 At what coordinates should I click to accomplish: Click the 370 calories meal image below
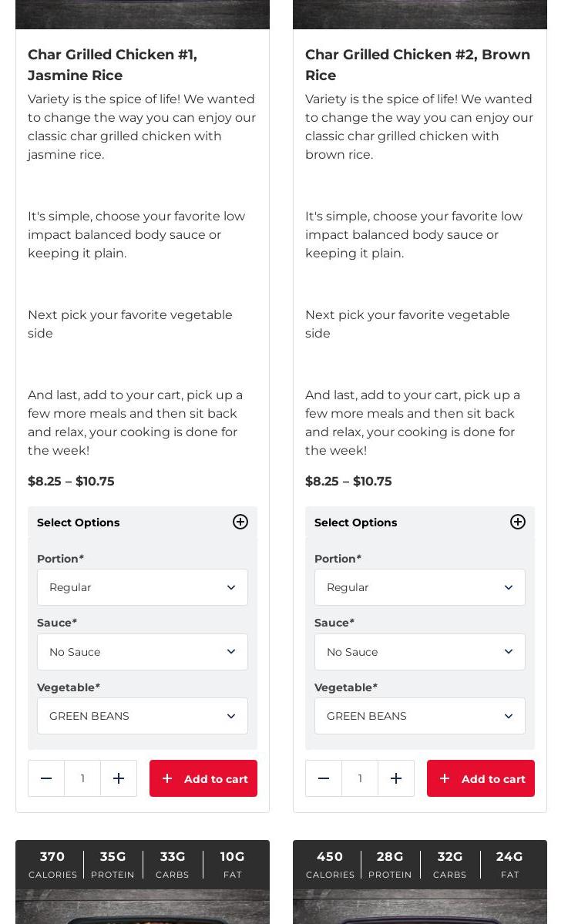143,908
